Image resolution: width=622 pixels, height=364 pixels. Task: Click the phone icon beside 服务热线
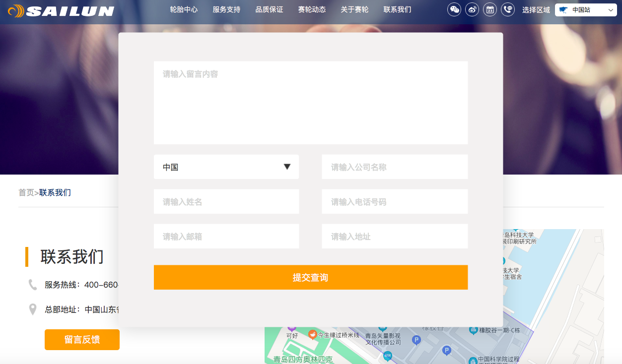[33, 285]
